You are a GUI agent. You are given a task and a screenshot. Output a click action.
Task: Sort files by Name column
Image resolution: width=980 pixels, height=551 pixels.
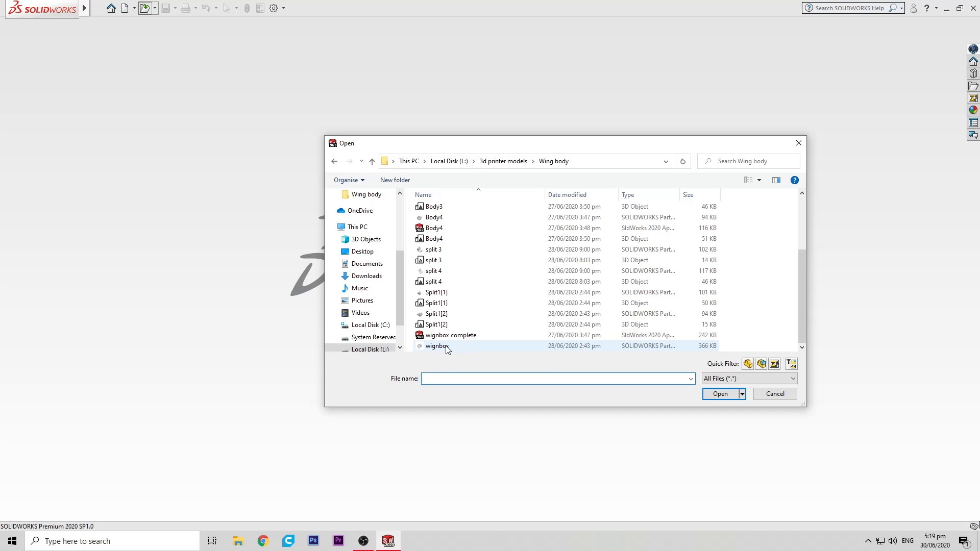coord(478,195)
